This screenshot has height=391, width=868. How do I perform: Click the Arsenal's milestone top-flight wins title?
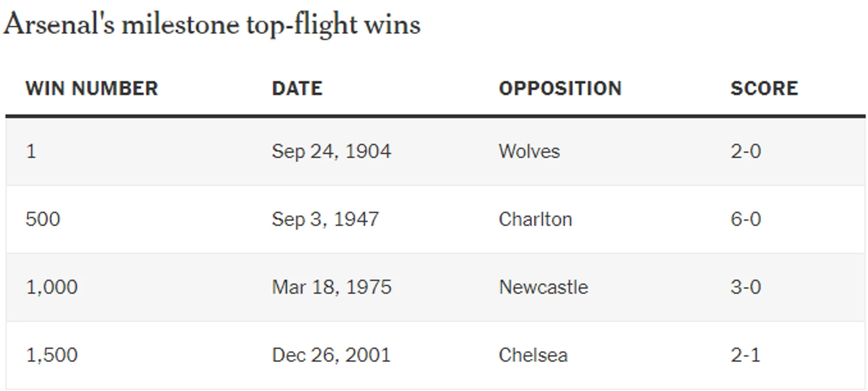(x=212, y=25)
